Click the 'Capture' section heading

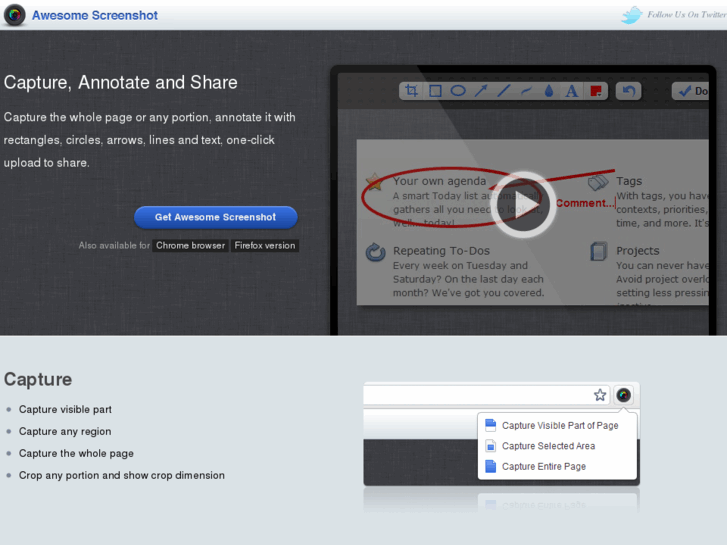[38, 379]
